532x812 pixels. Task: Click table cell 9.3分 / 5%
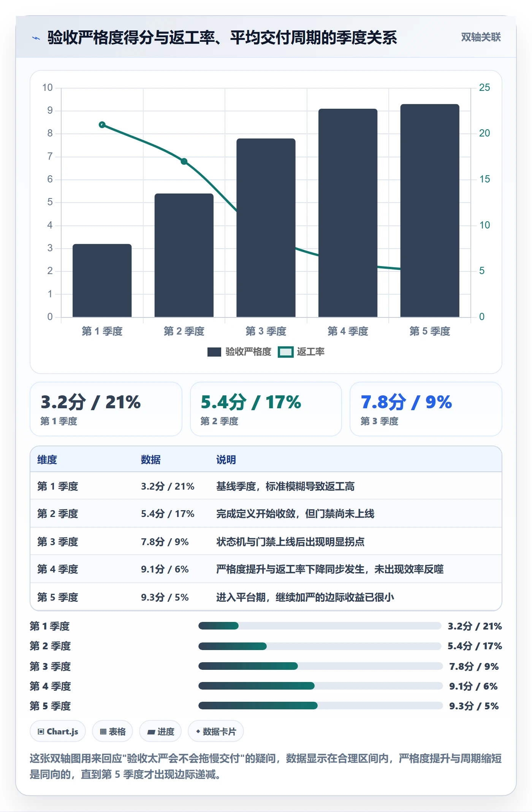165,597
